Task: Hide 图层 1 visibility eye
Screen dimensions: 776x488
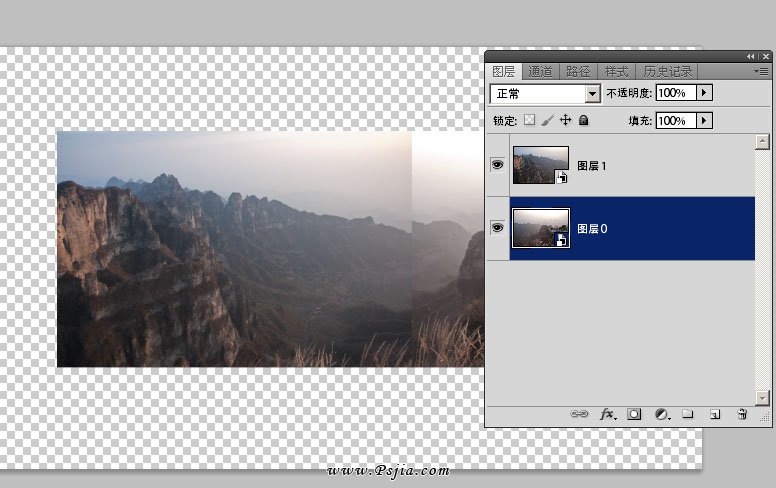Action: click(x=497, y=164)
